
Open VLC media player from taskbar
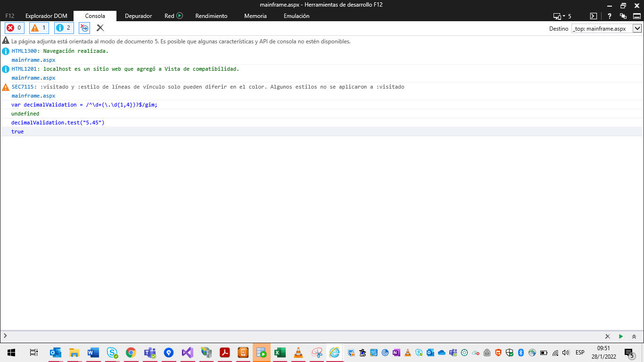click(x=298, y=353)
